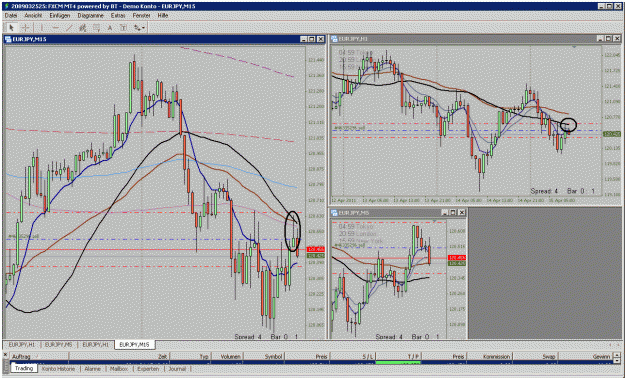Open the Einfügen menu

60,15
